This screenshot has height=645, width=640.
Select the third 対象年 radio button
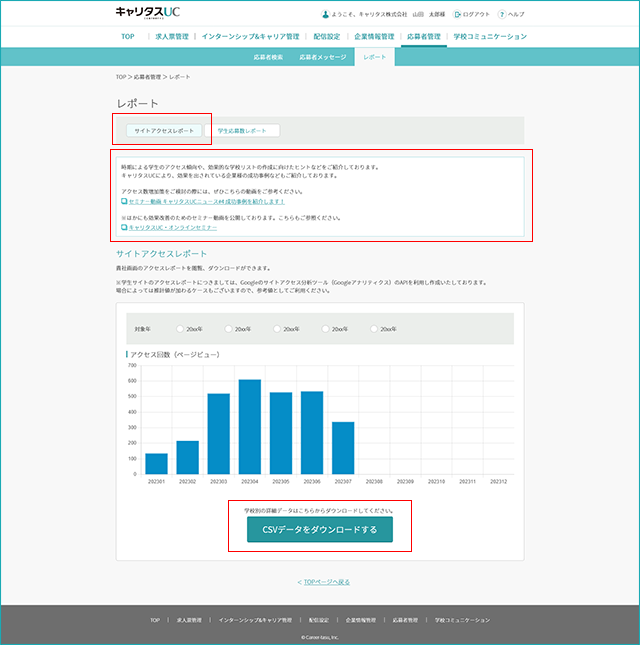click(277, 329)
